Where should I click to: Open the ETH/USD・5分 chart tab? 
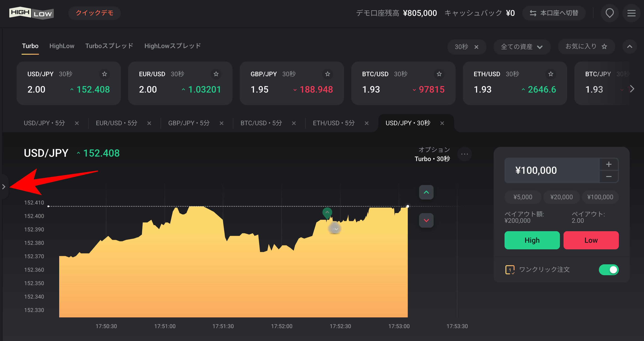pos(334,123)
